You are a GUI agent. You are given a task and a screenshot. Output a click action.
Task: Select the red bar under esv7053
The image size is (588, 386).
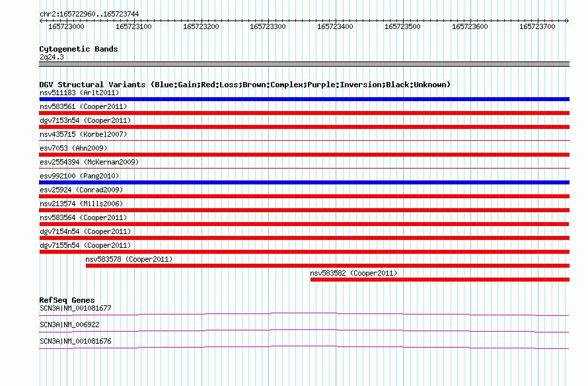(304, 155)
